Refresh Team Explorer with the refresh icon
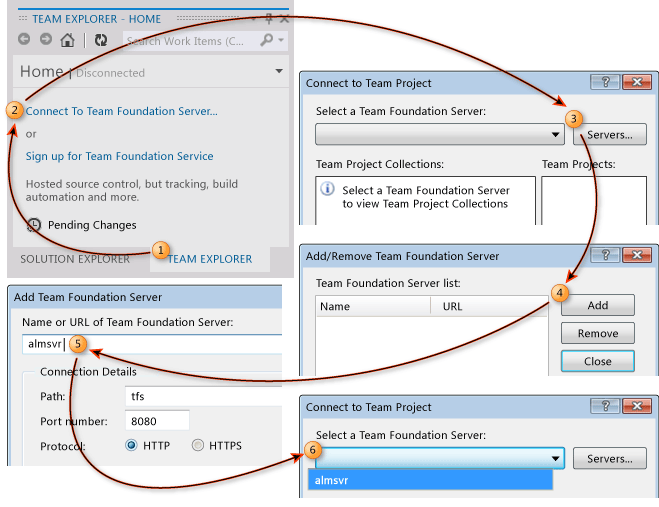Viewport: 659px width, 507px height. tap(100, 40)
